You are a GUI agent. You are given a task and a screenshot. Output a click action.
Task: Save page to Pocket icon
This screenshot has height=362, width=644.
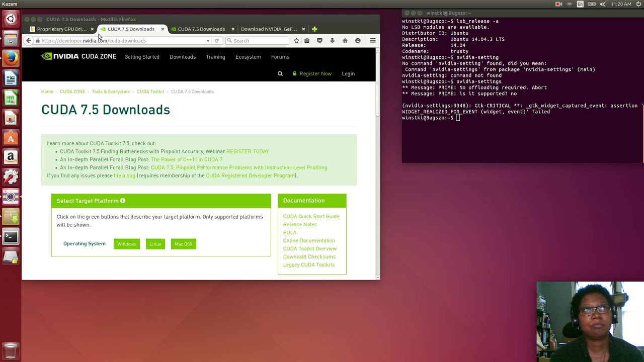point(319,41)
